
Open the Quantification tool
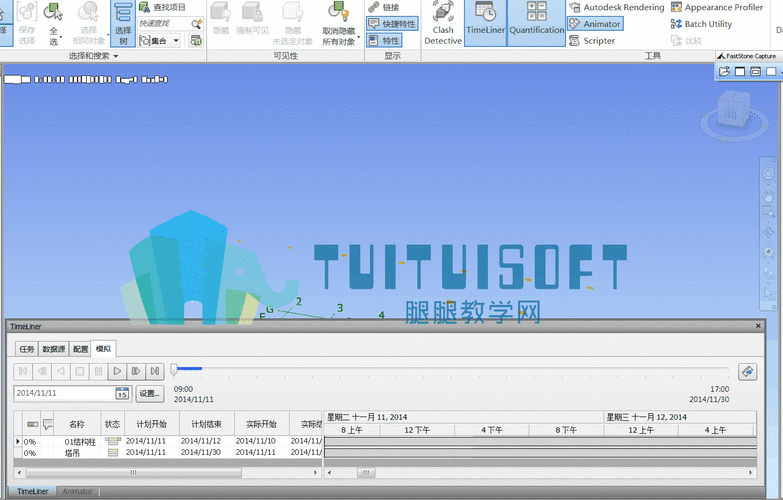[x=536, y=23]
